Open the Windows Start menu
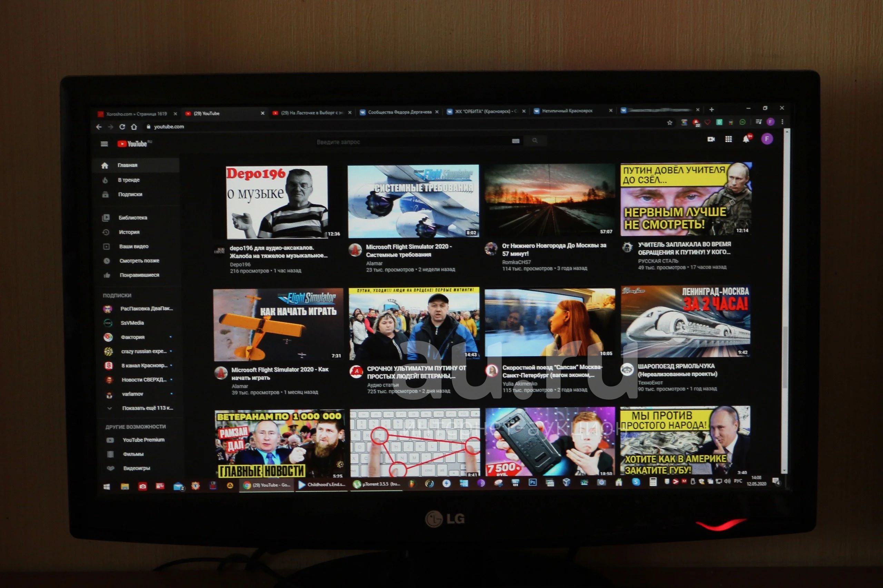 pyautogui.click(x=107, y=487)
